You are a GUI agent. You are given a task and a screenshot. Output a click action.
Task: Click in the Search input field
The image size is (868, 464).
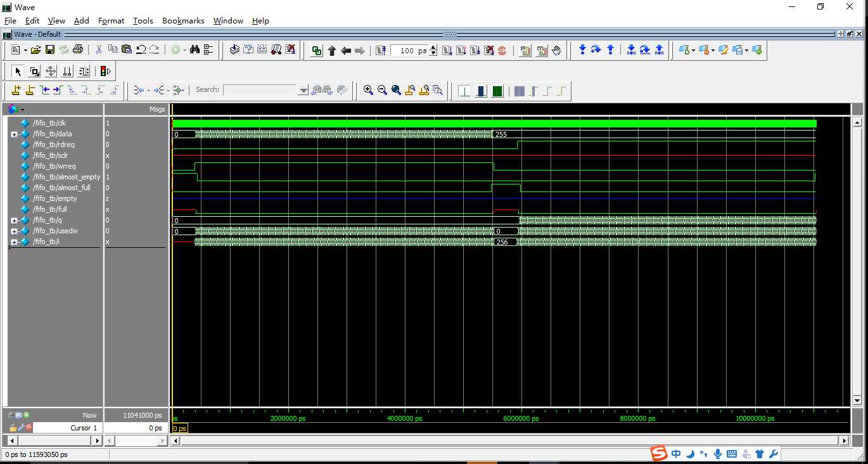260,90
